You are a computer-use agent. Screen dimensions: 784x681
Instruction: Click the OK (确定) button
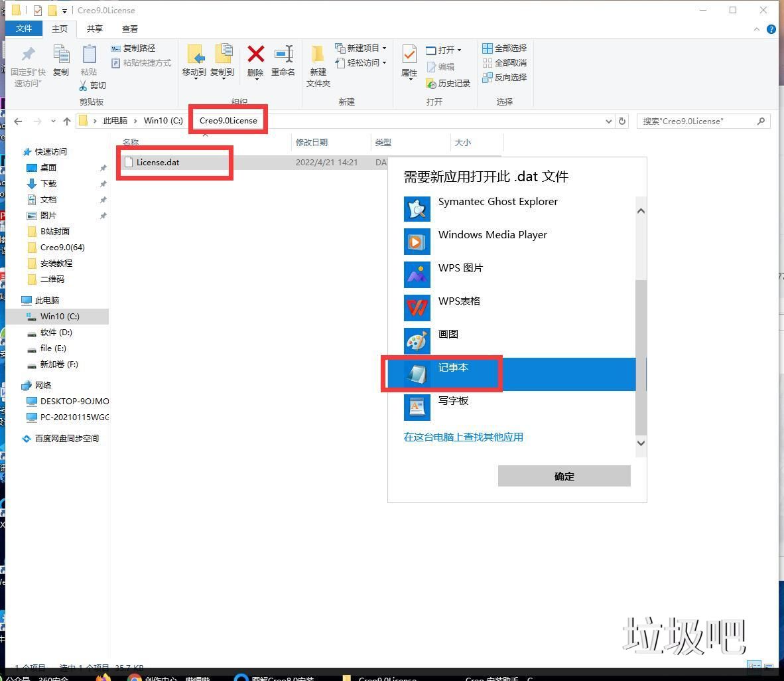coord(564,476)
